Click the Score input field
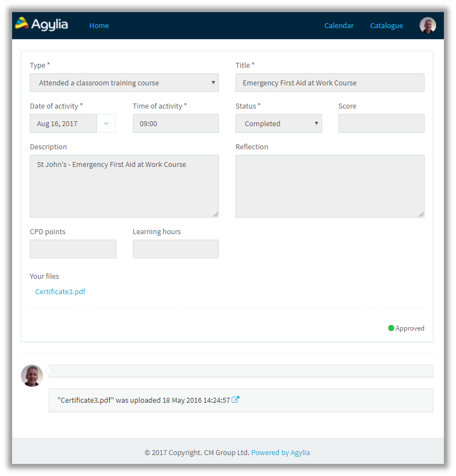The image size is (456, 476). pos(381,123)
